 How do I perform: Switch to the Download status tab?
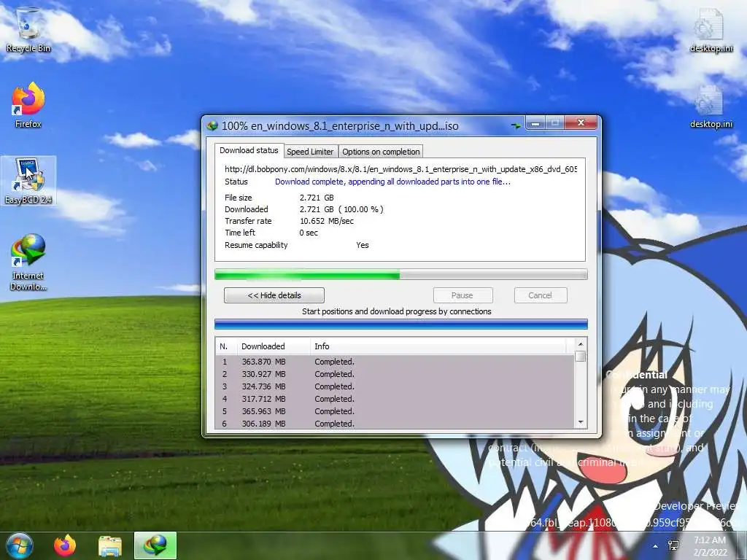(x=249, y=150)
